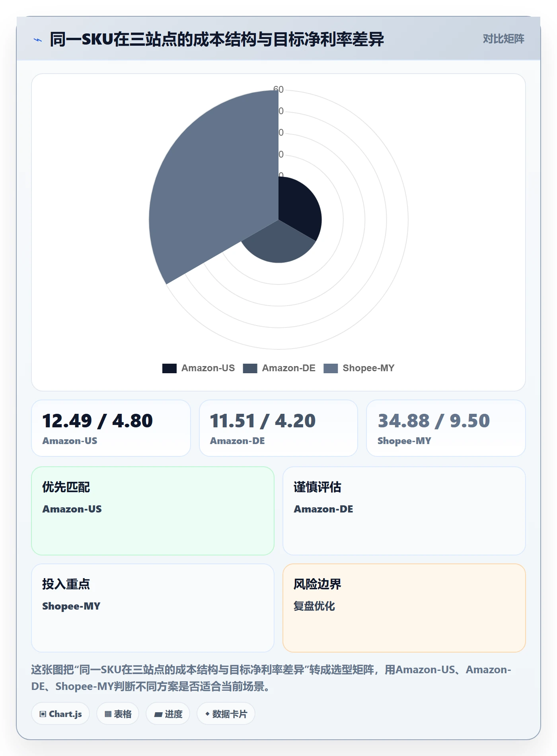
Task: Open the 优先匹配 heading
Action: [66, 487]
